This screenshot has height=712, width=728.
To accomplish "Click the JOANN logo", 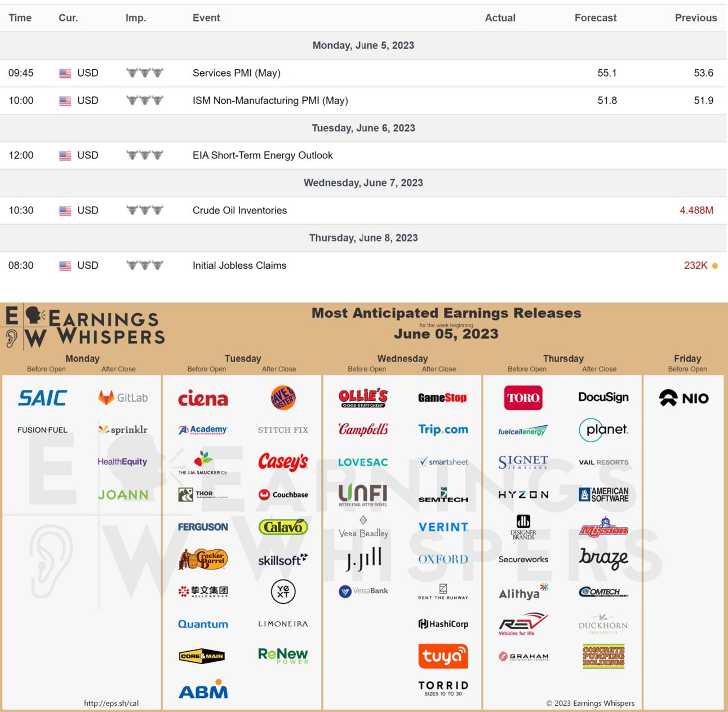I will tap(123, 495).
